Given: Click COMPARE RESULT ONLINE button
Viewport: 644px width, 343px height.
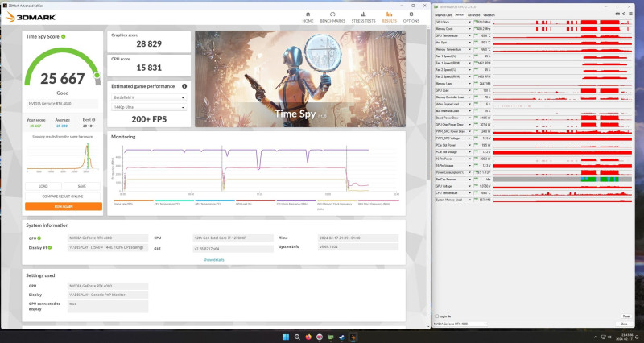Looking at the screenshot, I should coord(63,196).
